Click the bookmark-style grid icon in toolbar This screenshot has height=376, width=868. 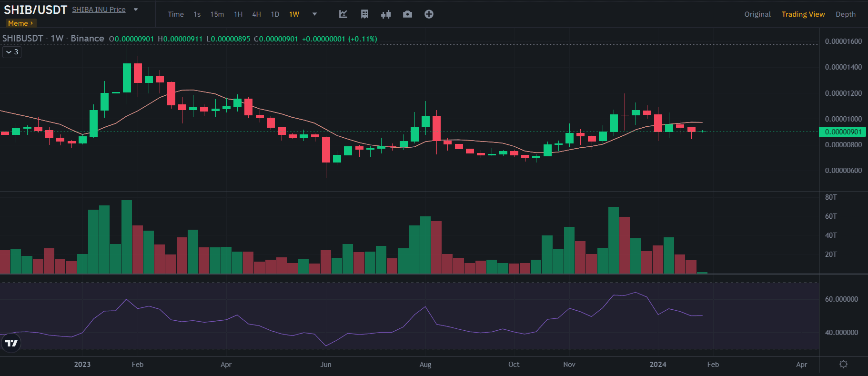pyautogui.click(x=364, y=14)
